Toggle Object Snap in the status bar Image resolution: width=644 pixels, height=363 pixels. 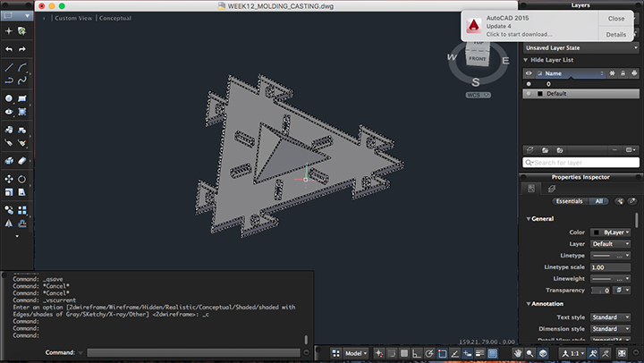[x=443, y=353]
